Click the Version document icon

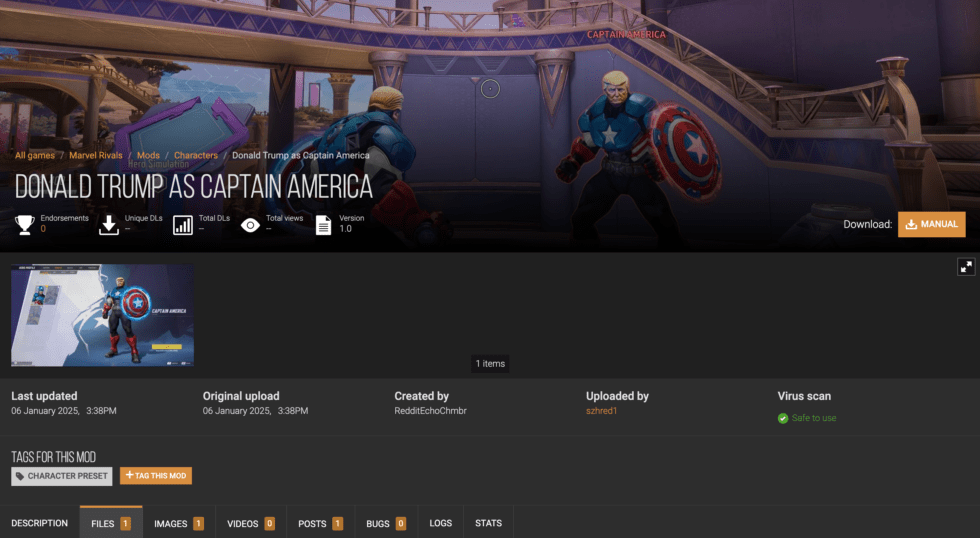pyautogui.click(x=323, y=225)
